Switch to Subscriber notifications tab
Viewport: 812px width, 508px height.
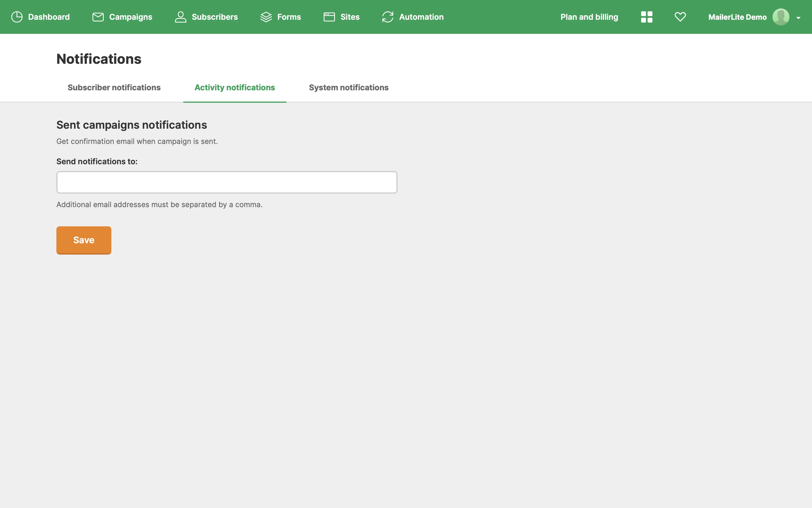pyautogui.click(x=114, y=87)
